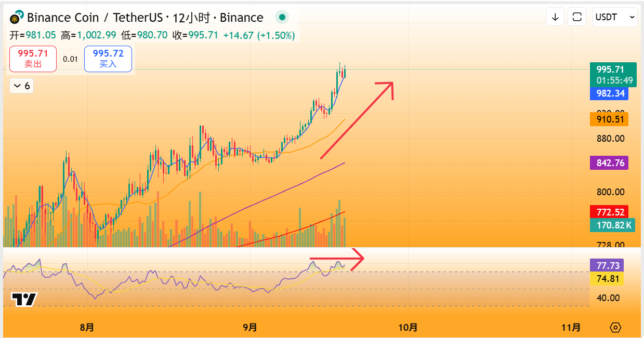Viewport: 644px width, 338px height.
Task: Click the 170.82 K volume label
Action: [612, 225]
